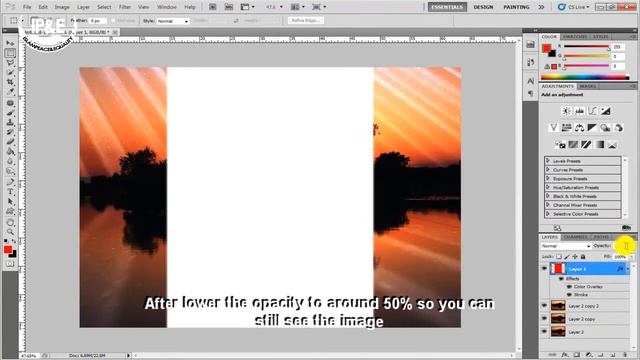Expand Levels Presets list
Viewport: 640px width, 360px height.
[x=548, y=161]
